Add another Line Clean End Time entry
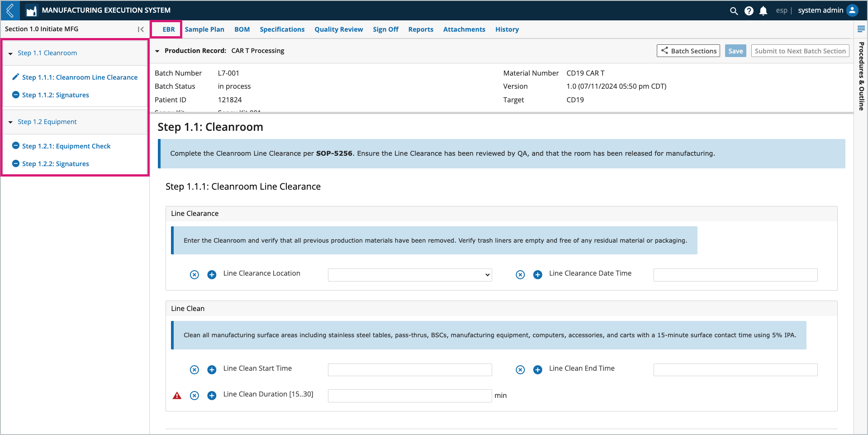 538,370
